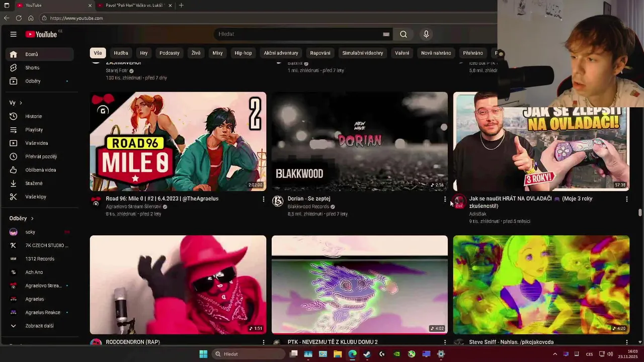Select the Nově nahráno filter chip

(x=436, y=53)
